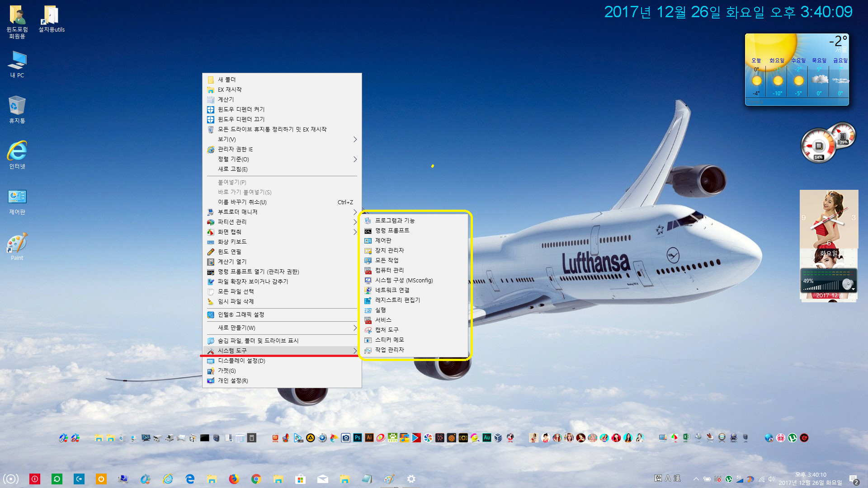Choose 프로그램과 기능 in the submenu

click(x=415, y=221)
